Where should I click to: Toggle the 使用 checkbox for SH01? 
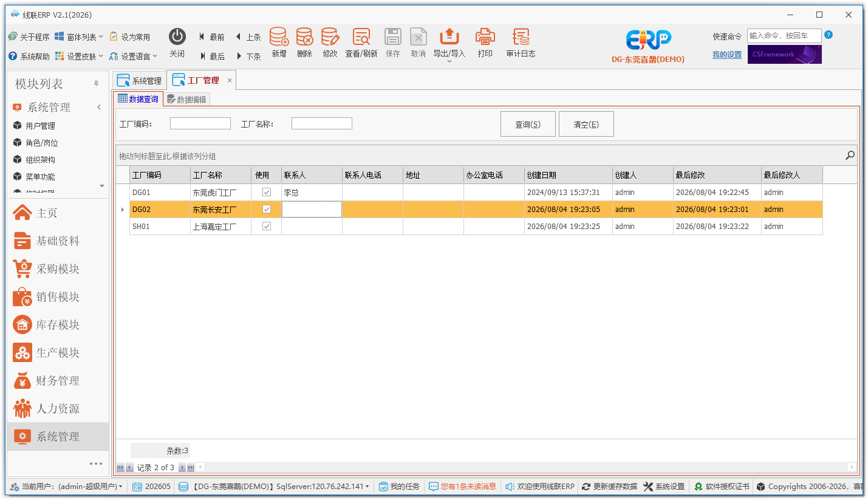[x=267, y=226]
